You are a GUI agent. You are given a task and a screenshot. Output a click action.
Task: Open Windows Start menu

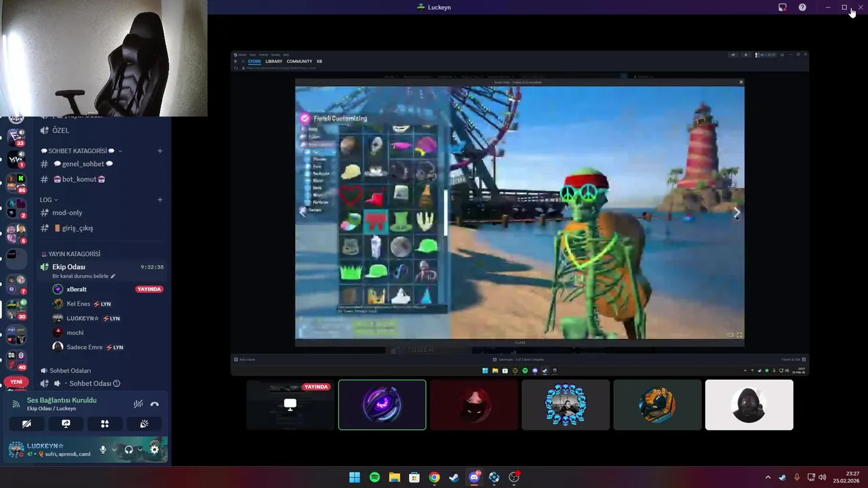[x=355, y=477]
